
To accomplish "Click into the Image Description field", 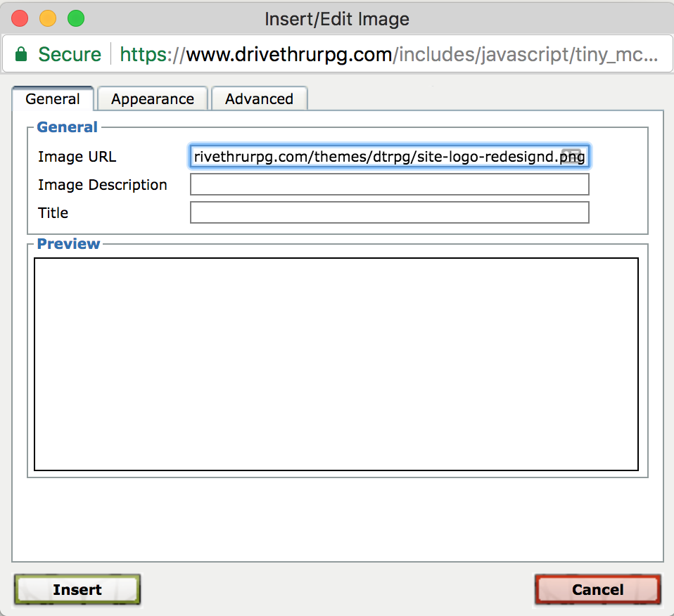I will (x=389, y=184).
